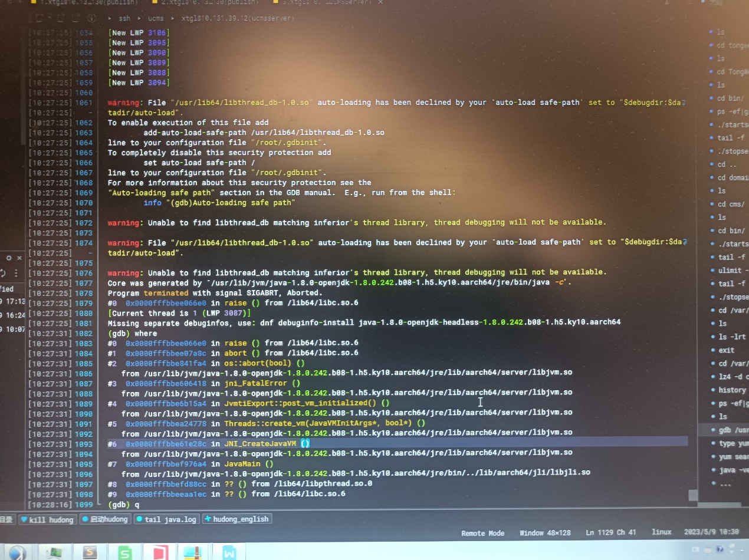Click the new-pane icon beside the split icons
Viewport: 749px width, 560px height.
pos(75,18)
